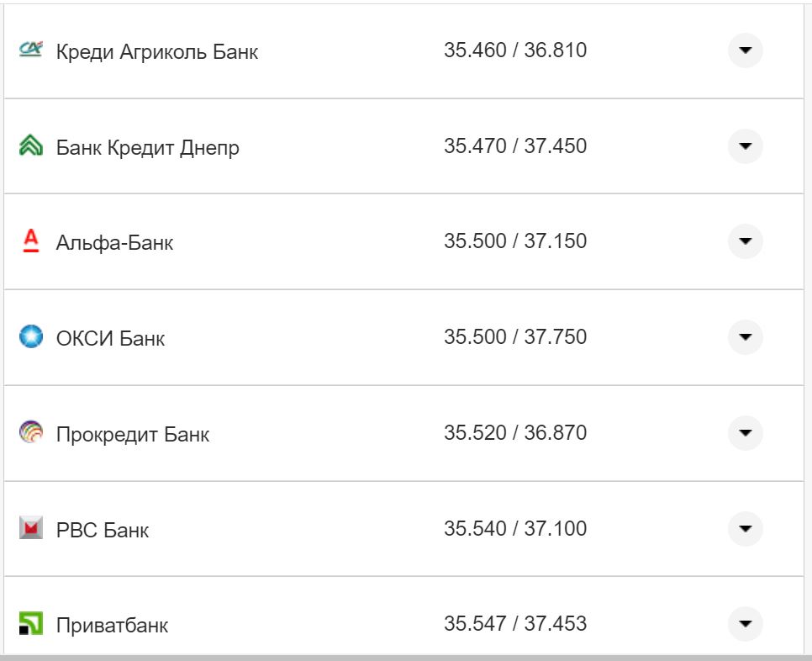Click the 35.500 / 37.750 rate value

point(515,337)
